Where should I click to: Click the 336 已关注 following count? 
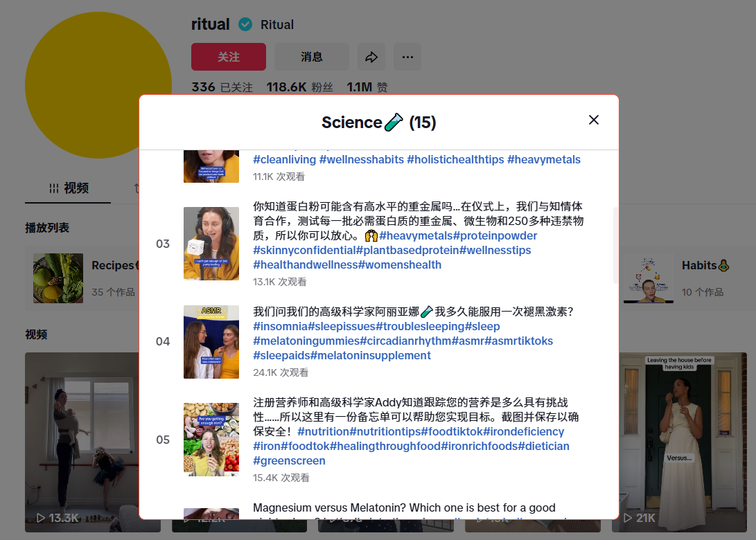point(222,87)
